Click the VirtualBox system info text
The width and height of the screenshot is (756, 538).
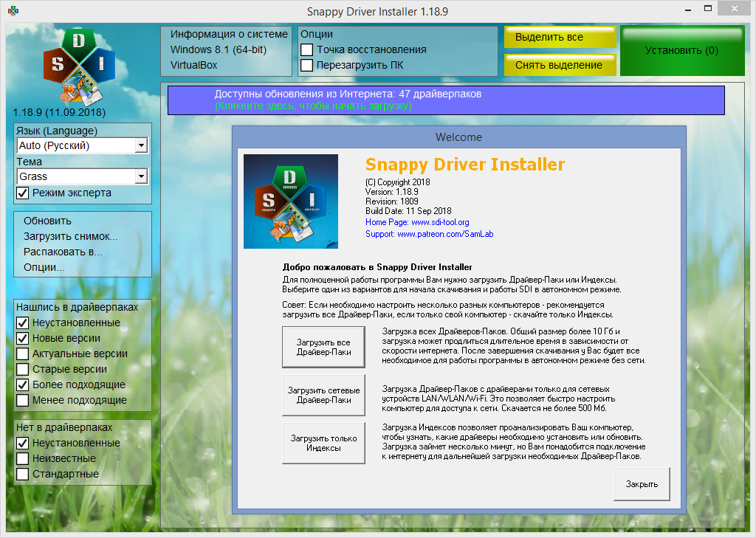[194, 65]
